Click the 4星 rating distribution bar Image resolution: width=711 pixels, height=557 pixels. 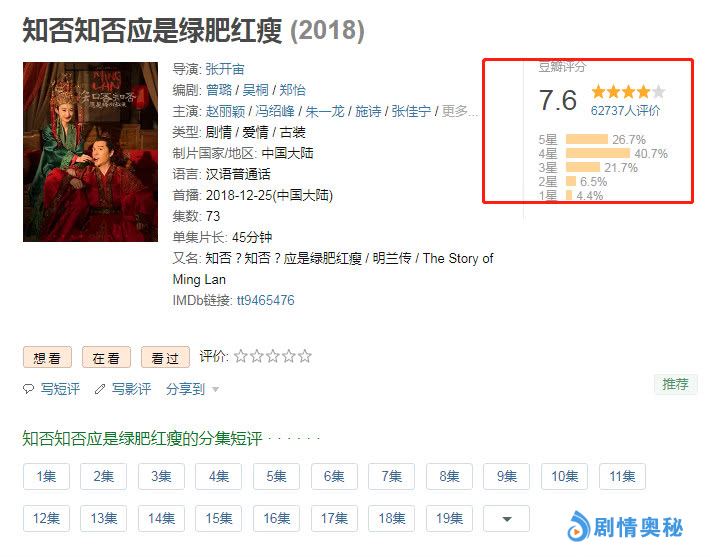tap(598, 153)
